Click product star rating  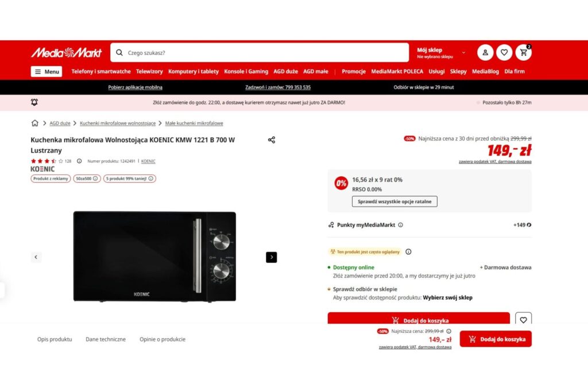pyautogui.click(x=47, y=161)
